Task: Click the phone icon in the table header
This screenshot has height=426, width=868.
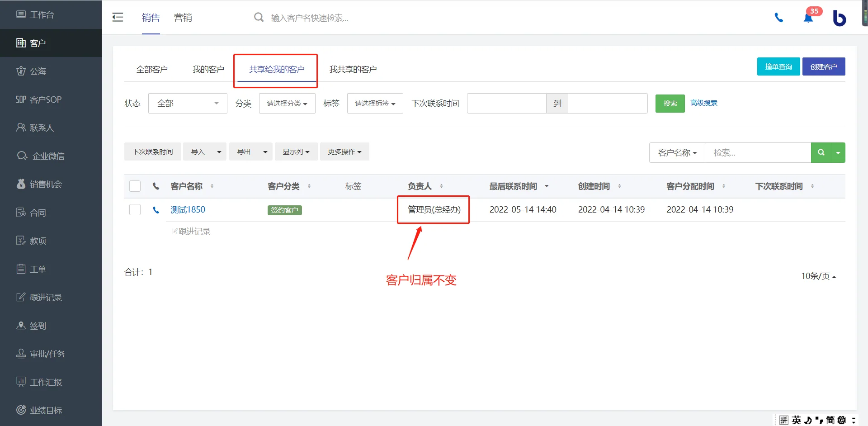Action: click(156, 186)
